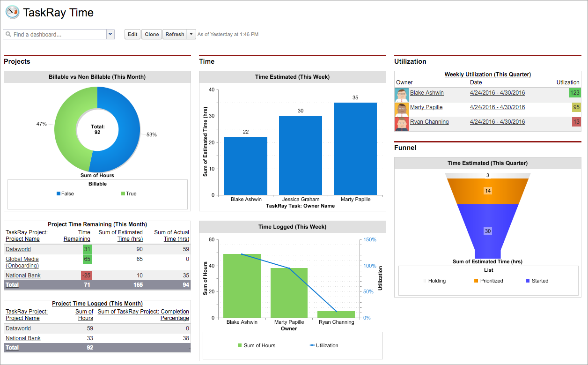Click Time Logged (This Week) chart title
This screenshot has width=588, height=365.
pos(293,227)
